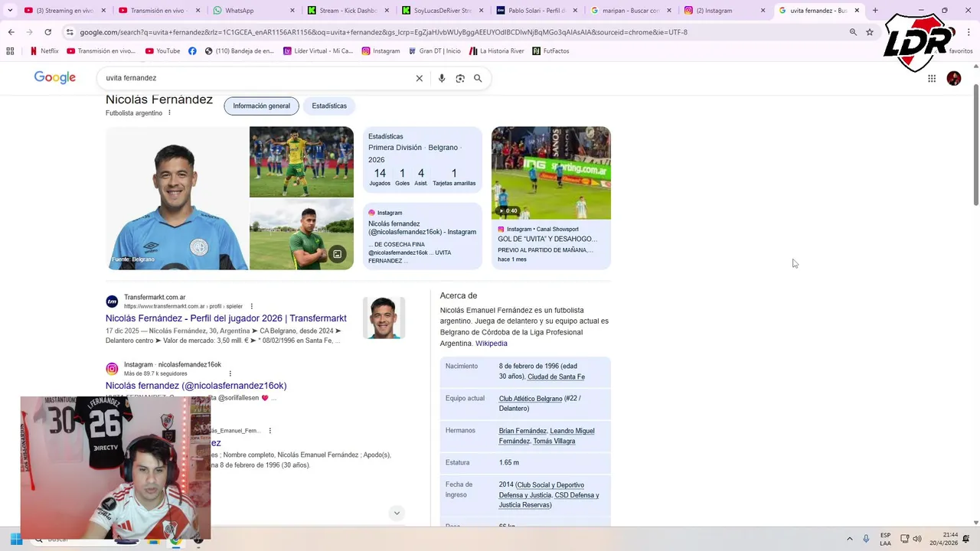Play the GOL DE UVITA video thumbnail
This screenshot has width=980, height=551.
(551, 173)
